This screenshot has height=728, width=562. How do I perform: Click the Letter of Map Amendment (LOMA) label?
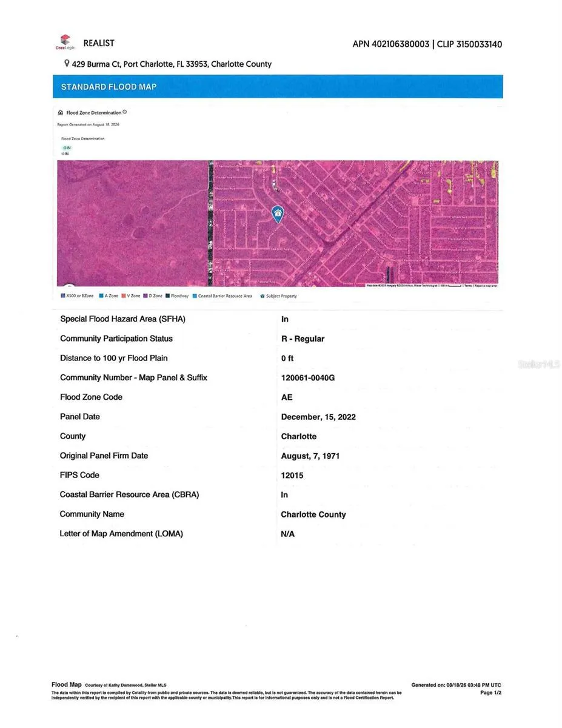pos(121,534)
